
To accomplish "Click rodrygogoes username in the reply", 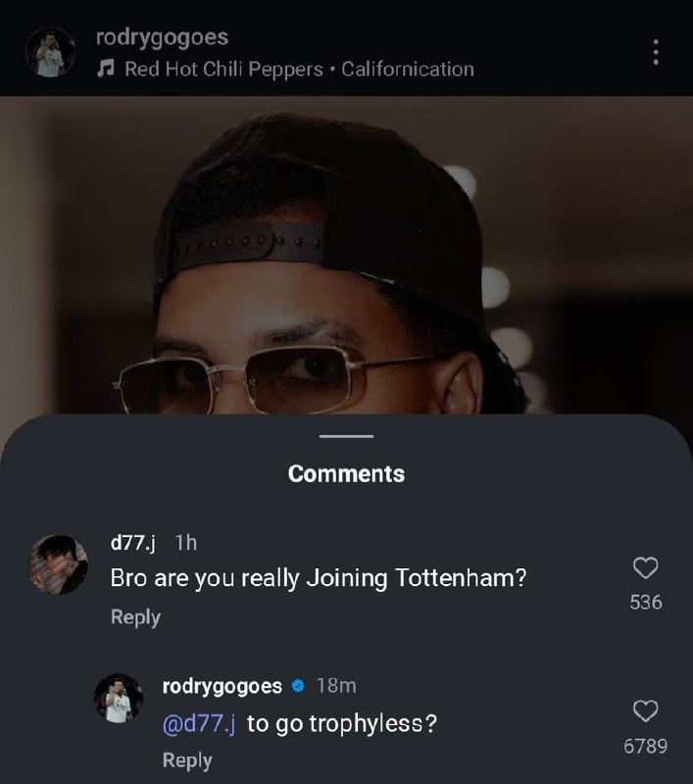I will click(x=222, y=686).
